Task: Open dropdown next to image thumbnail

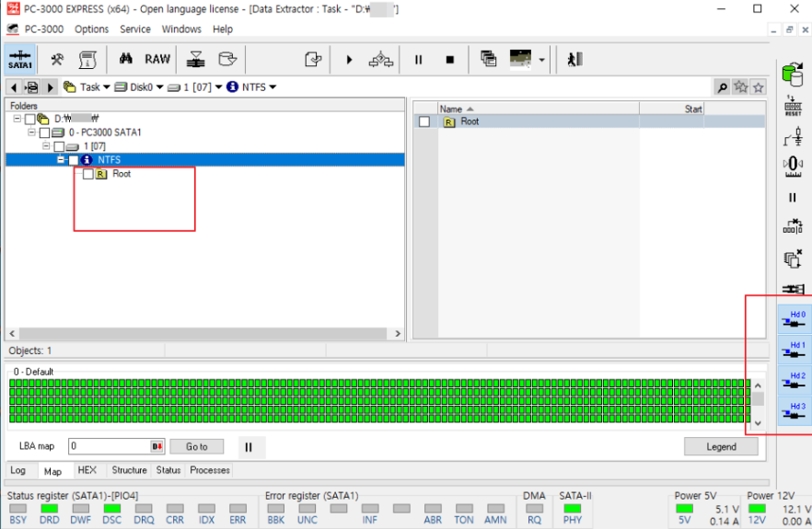Action: point(541,60)
